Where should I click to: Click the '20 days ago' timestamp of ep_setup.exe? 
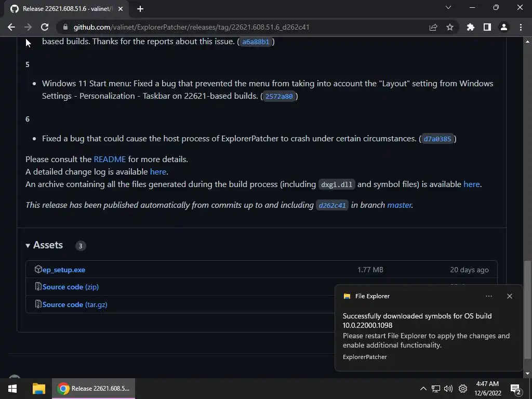pyautogui.click(x=469, y=270)
